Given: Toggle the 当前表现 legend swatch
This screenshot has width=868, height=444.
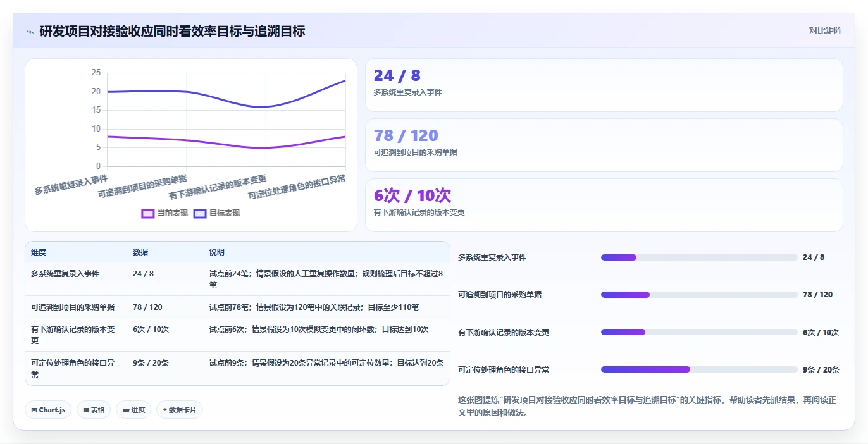Looking at the screenshot, I should coord(148,213).
